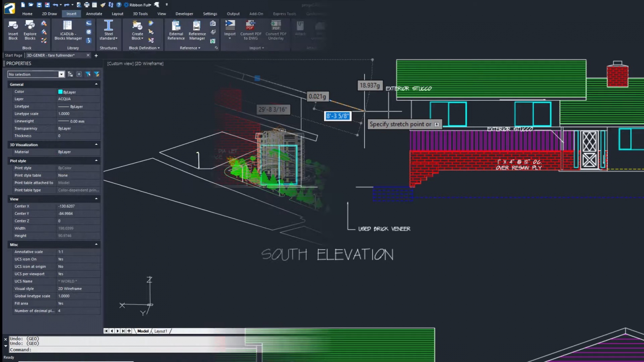Click the Visual style value 2D Wireframe
The width and height of the screenshot is (644, 362).
[x=70, y=289]
